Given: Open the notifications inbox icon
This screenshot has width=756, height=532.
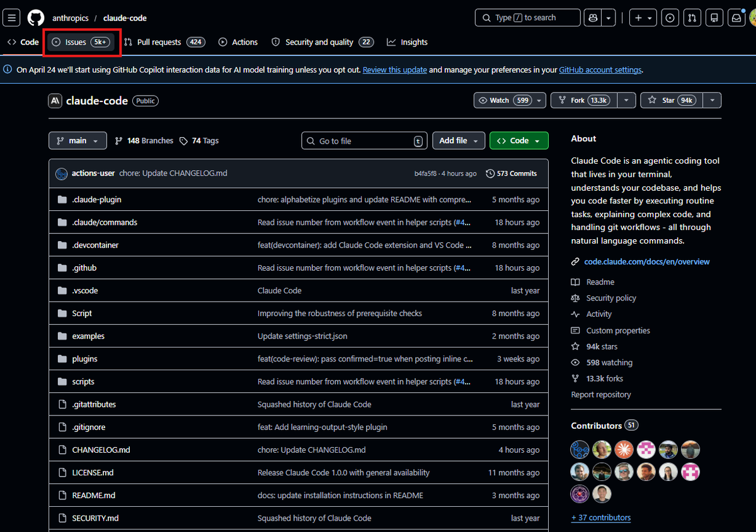Looking at the screenshot, I should point(736,18).
